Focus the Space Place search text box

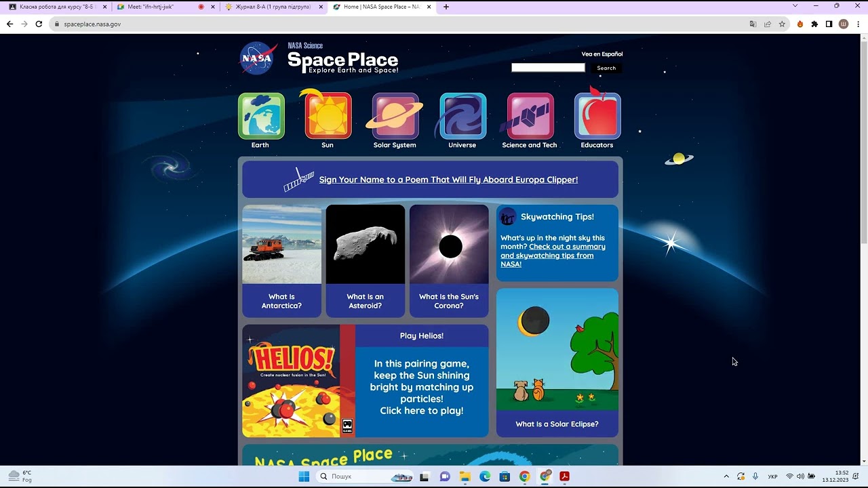[x=548, y=68]
